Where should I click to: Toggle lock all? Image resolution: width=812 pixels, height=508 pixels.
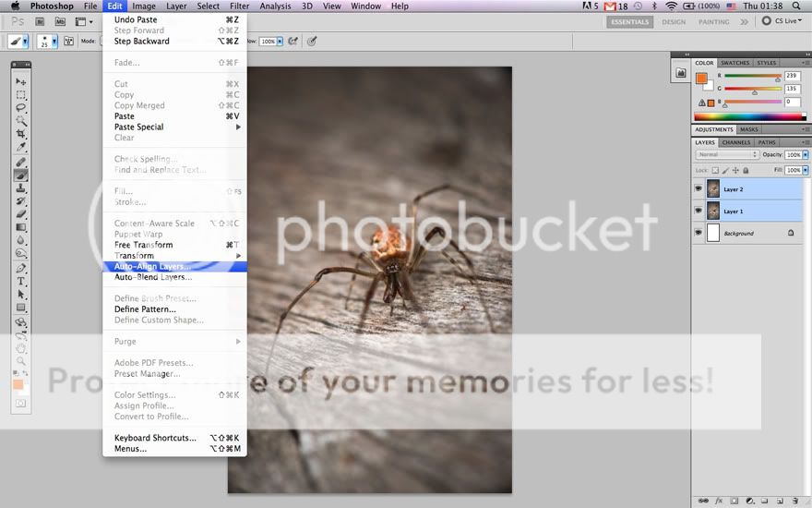click(746, 170)
